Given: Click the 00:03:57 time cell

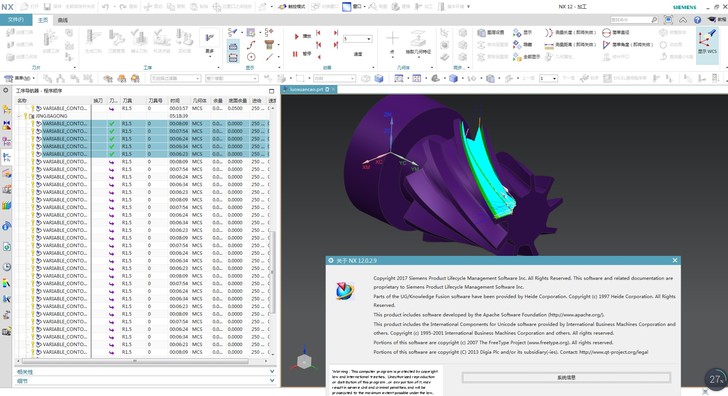Looking at the screenshot, I should point(179,108).
